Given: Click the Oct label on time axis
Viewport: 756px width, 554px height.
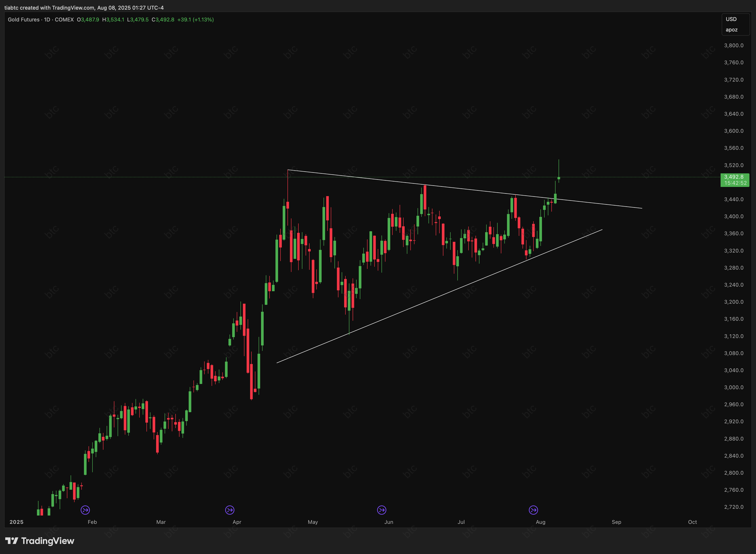Looking at the screenshot, I should point(692,522).
